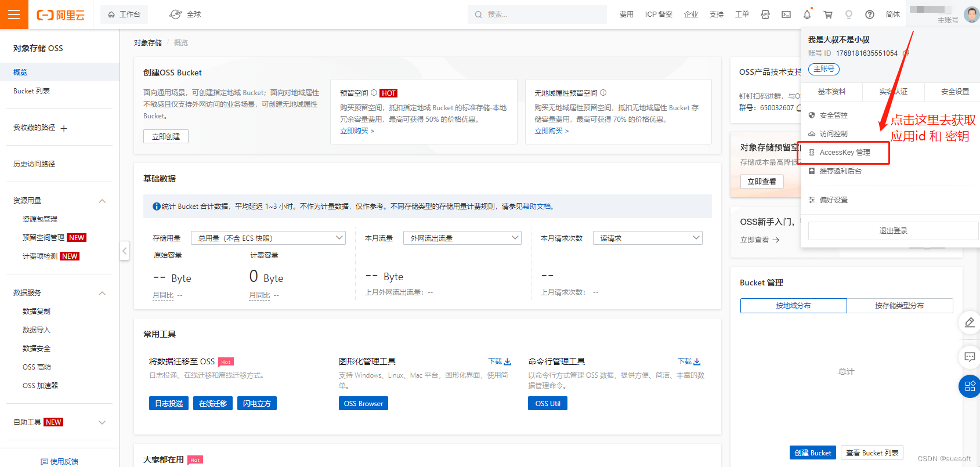Click the 闪电立方 button

[257, 404]
